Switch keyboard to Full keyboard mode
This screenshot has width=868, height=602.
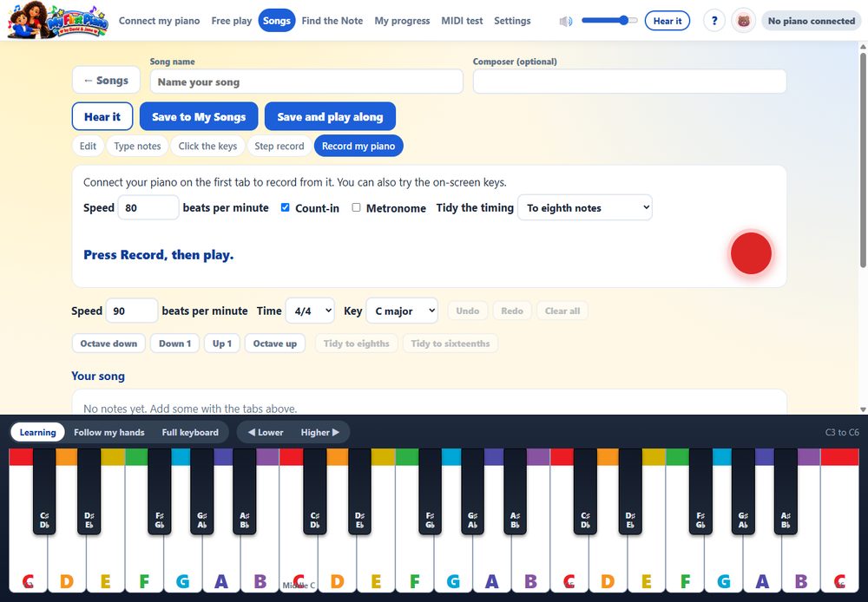190,432
